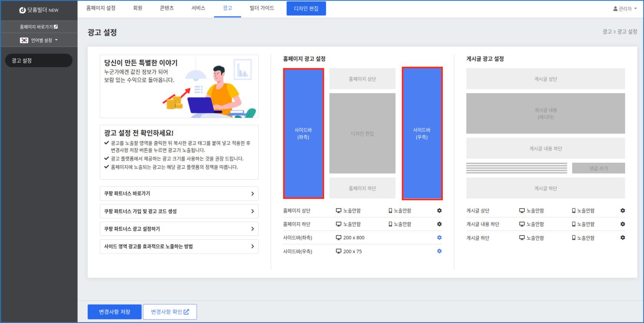644x323 pixels.
Task: Click the 홈페이지 바로가기 link
Action: [x=39, y=27]
